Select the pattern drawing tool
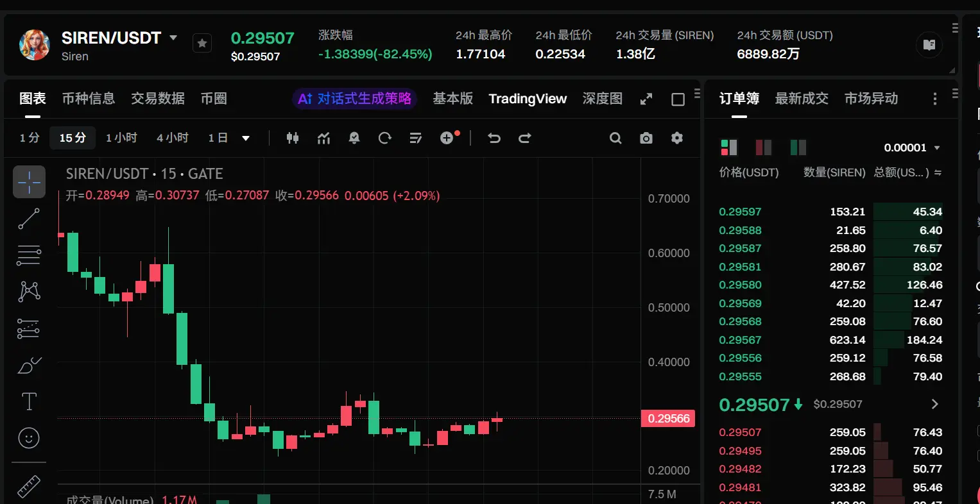 coord(29,292)
